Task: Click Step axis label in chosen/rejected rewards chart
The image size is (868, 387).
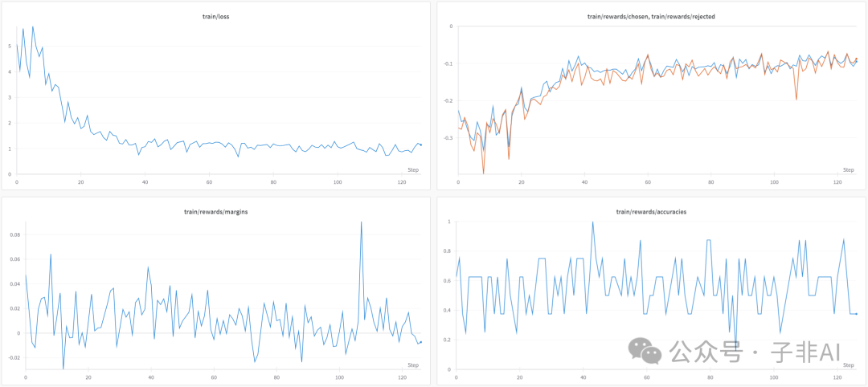Action: [848, 169]
